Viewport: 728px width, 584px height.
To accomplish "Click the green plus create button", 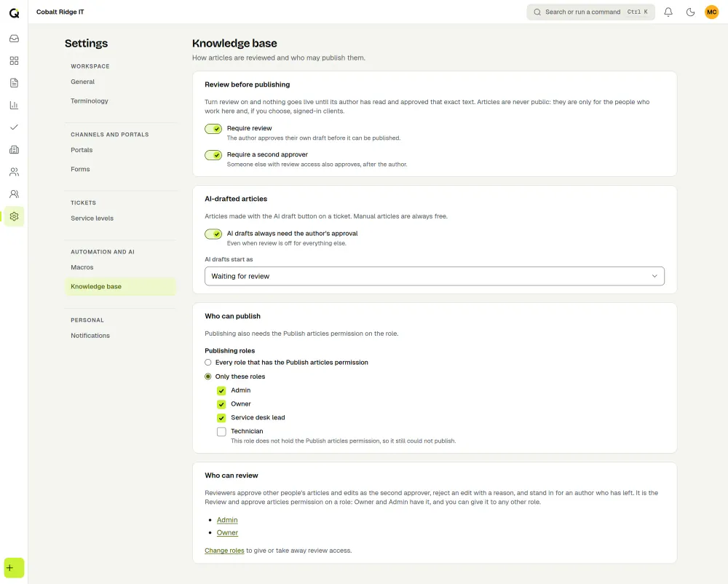I will (14, 568).
